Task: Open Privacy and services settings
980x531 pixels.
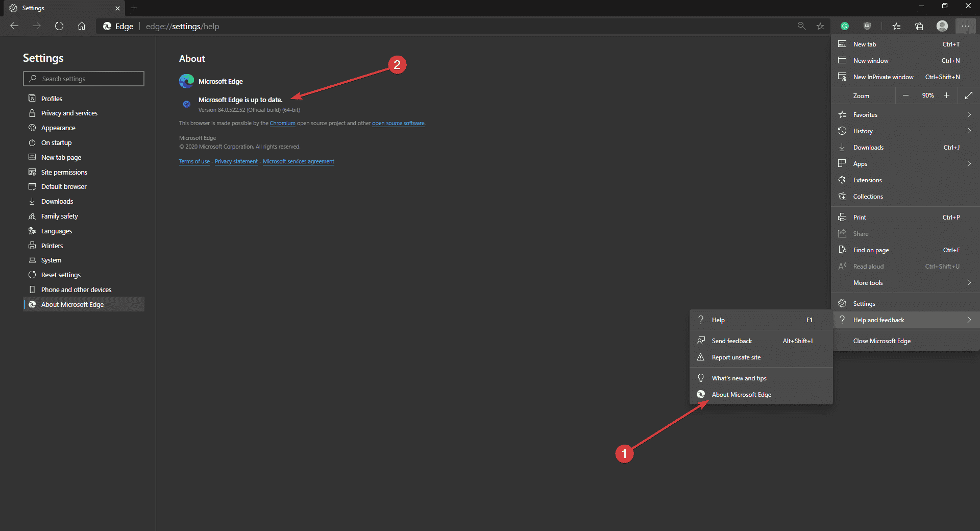Action: pos(69,113)
